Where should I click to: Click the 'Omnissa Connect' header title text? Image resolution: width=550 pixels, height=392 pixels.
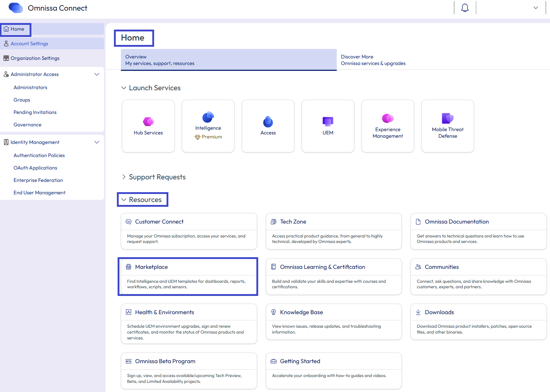click(58, 8)
